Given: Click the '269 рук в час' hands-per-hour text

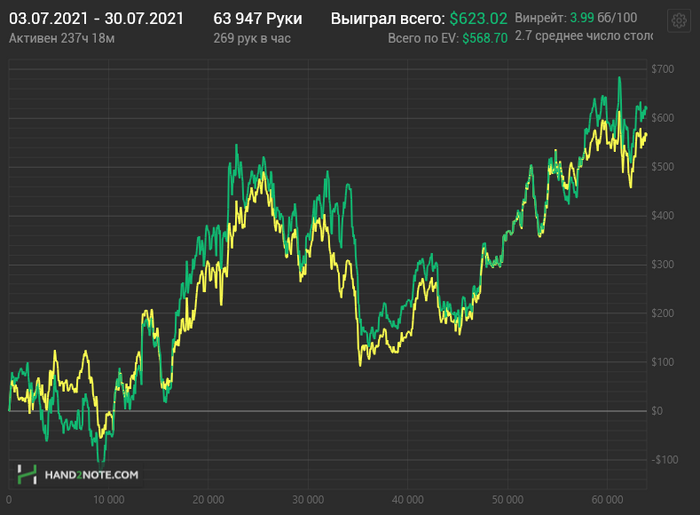Looking at the screenshot, I should [x=252, y=38].
